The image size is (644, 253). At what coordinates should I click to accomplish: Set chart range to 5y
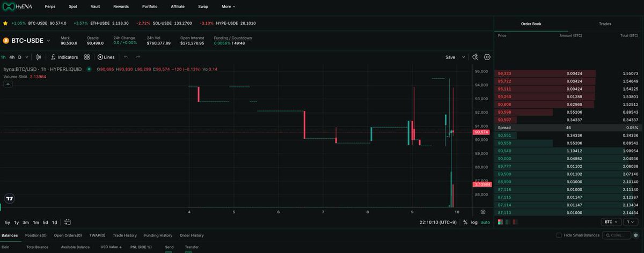[8, 222]
